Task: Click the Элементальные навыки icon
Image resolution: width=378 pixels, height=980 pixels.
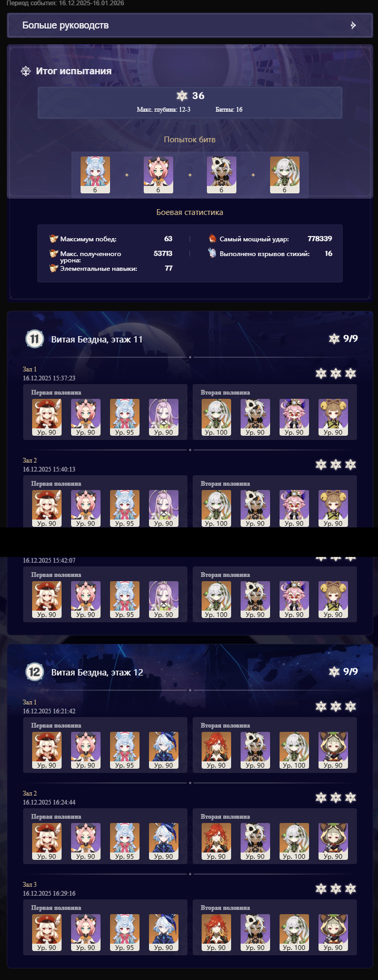Action: (x=53, y=268)
